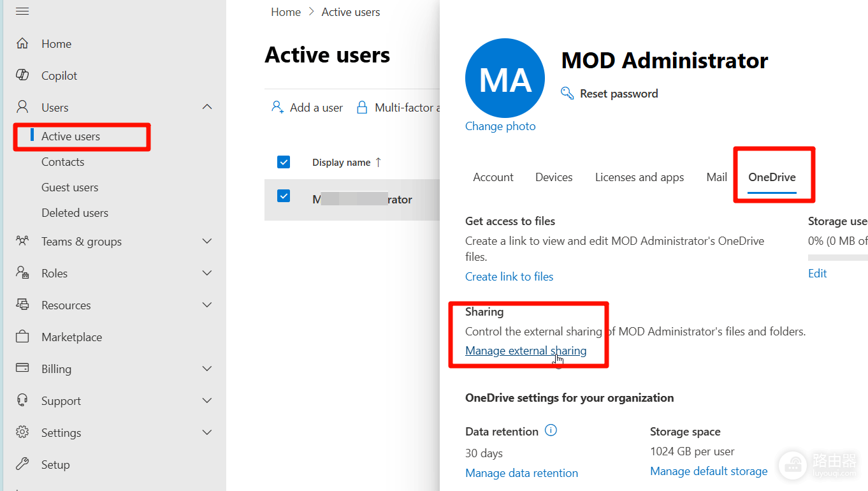Viewport: 868px width, 491px height.
Task: Open Contacts in sidebar
Action: [x=62, y=162]
